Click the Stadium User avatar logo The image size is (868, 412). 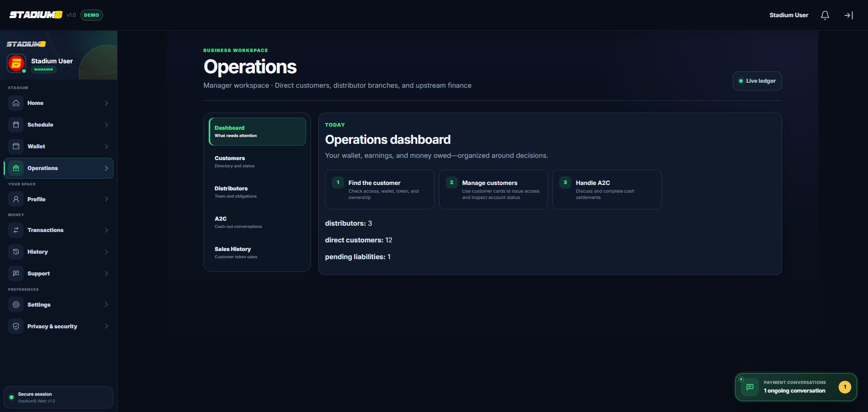tap(16, 63)
